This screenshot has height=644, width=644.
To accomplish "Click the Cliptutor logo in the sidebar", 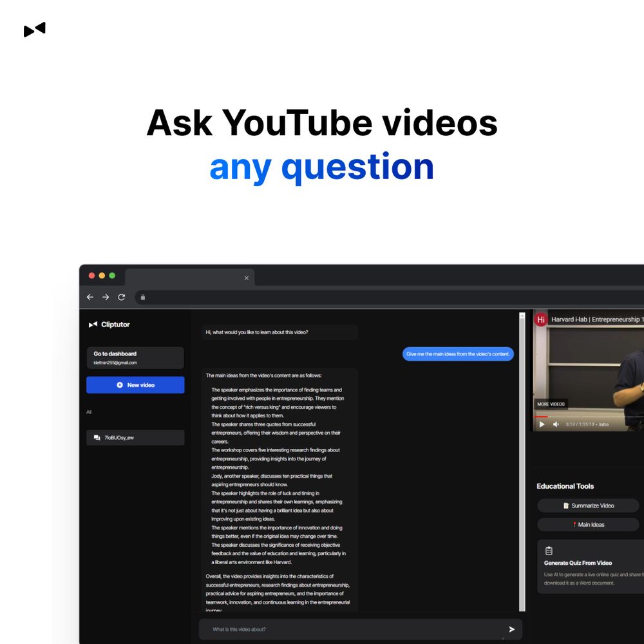I will (x=109, y=325).
